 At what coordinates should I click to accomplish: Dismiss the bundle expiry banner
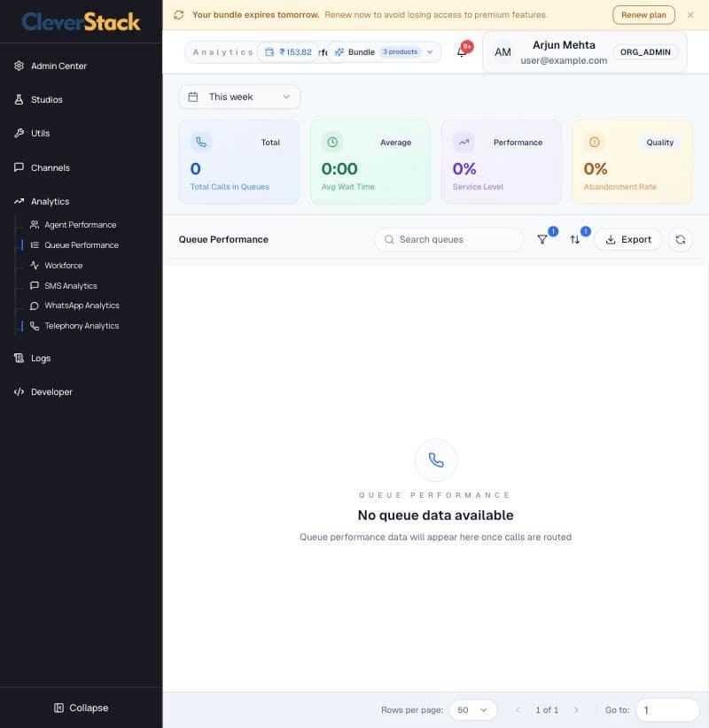click(690, 15)
